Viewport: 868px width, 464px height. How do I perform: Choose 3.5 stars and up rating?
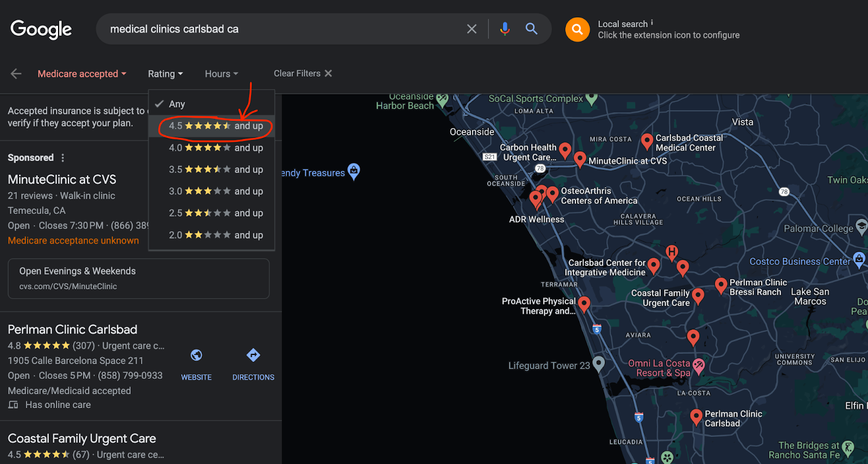(212, 169)
